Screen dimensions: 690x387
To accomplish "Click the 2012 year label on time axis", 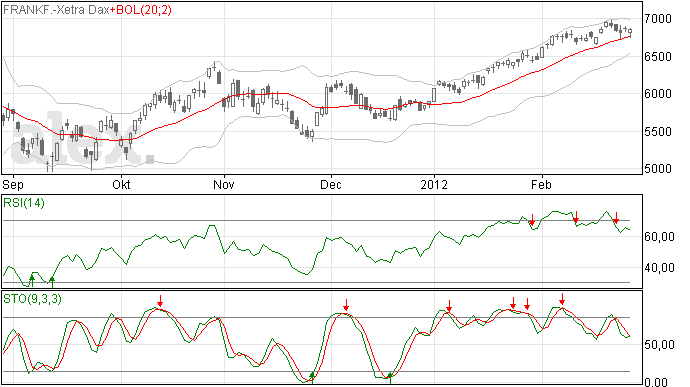I will [434, 184].
